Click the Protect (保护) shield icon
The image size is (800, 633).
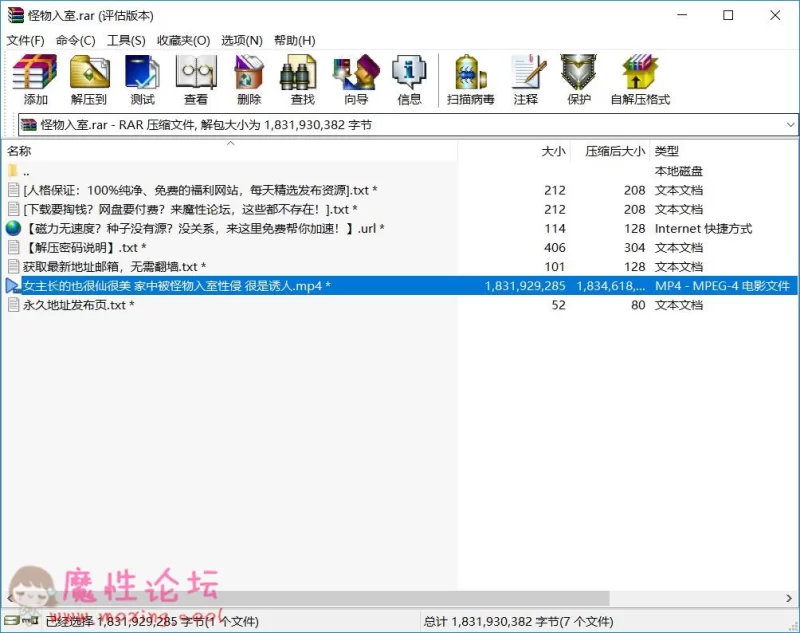(x=578, y=72)
